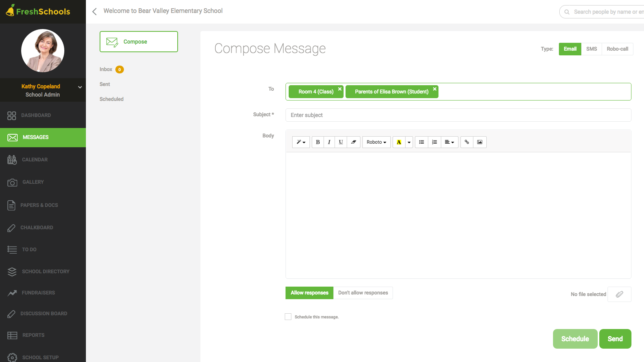644x362 pixels.
Task: Click the eraser clear-formatting icon
Action: coord(353,142)
